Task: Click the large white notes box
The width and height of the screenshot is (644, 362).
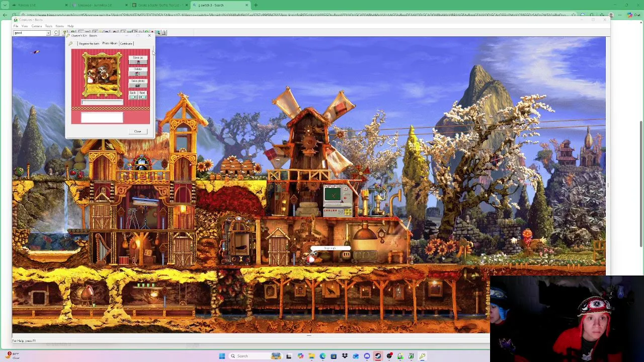Action: tap(102, 118)
